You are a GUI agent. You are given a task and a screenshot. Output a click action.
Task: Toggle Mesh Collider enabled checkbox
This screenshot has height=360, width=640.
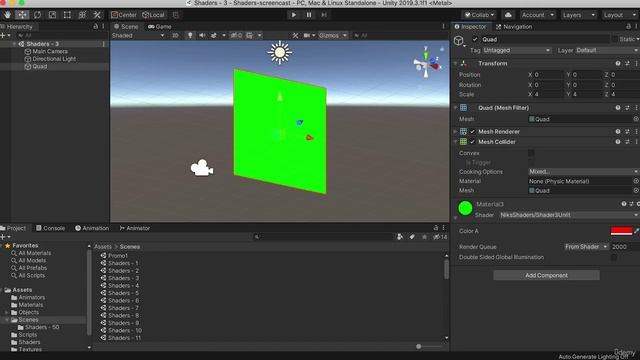click(472, 142)
